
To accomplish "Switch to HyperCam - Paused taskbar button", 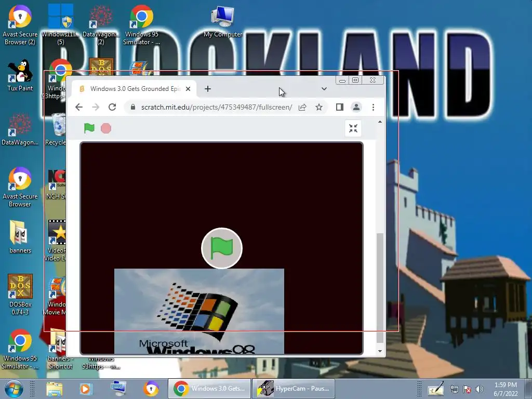I will click(294, 389).
